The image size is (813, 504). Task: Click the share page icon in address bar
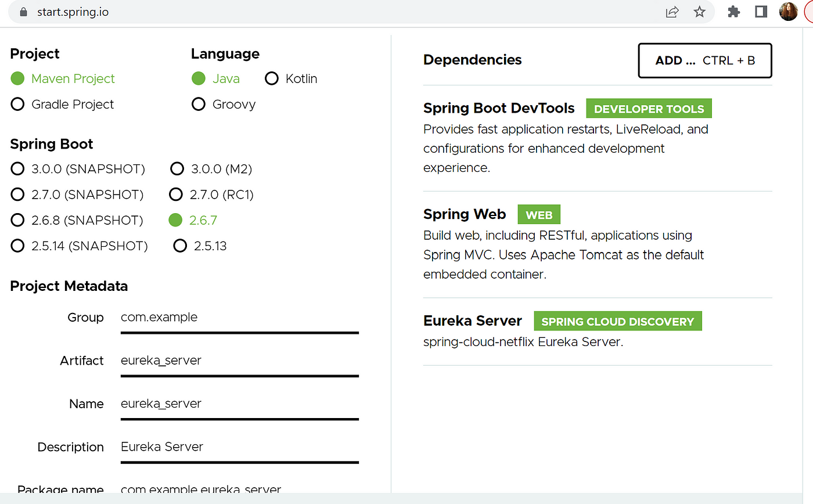(672, 12)
